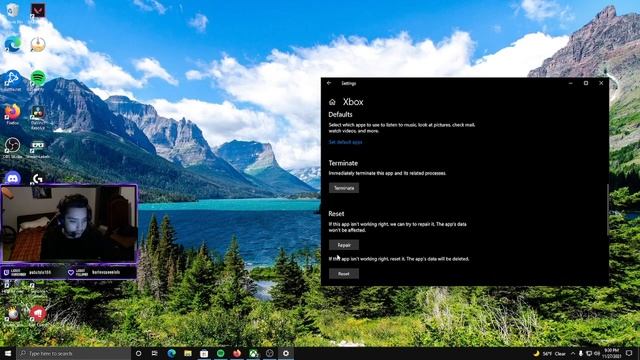The width and height of the screenshot is (640, 360).
Task: Open Firefox desktop shortcut
Action: pyautogui.click(x=12, y=114)
